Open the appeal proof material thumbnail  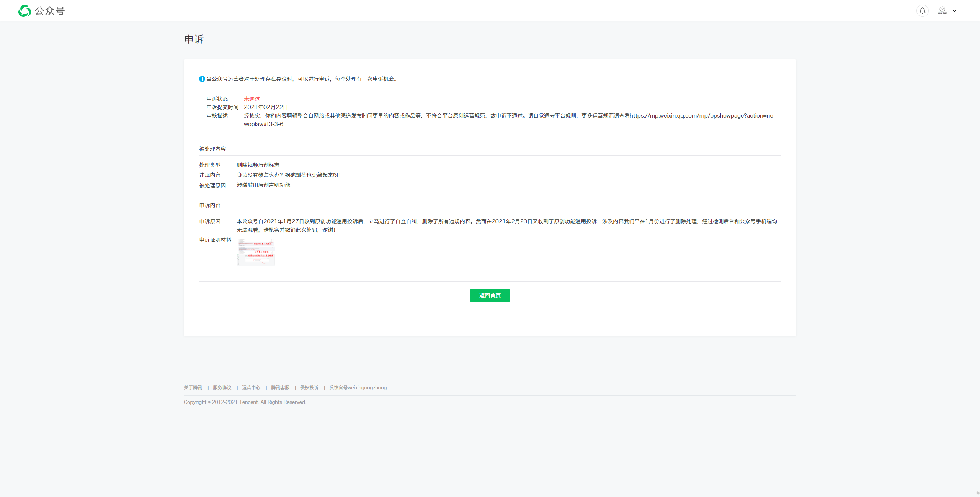click(x=256, y=252)
